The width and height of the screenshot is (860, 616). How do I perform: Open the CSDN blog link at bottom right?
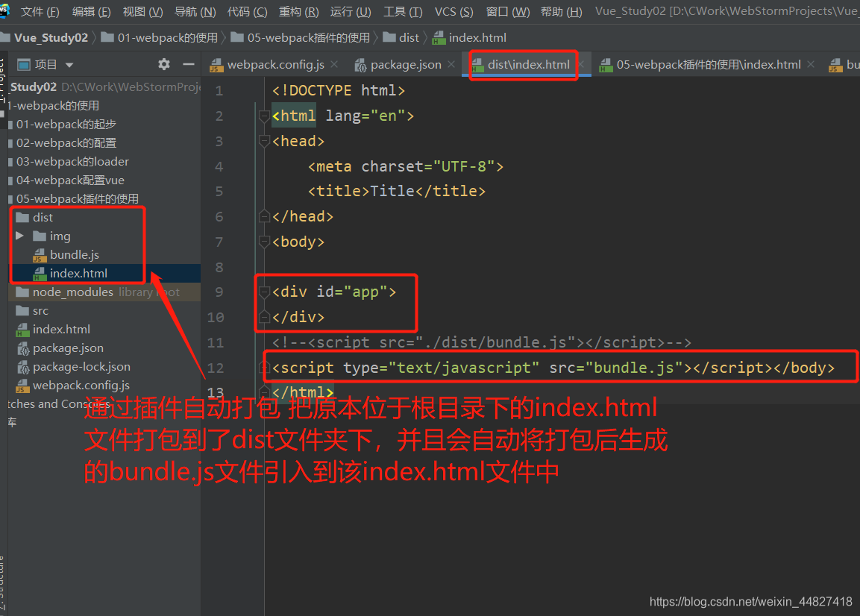click(x=751, y=601)
